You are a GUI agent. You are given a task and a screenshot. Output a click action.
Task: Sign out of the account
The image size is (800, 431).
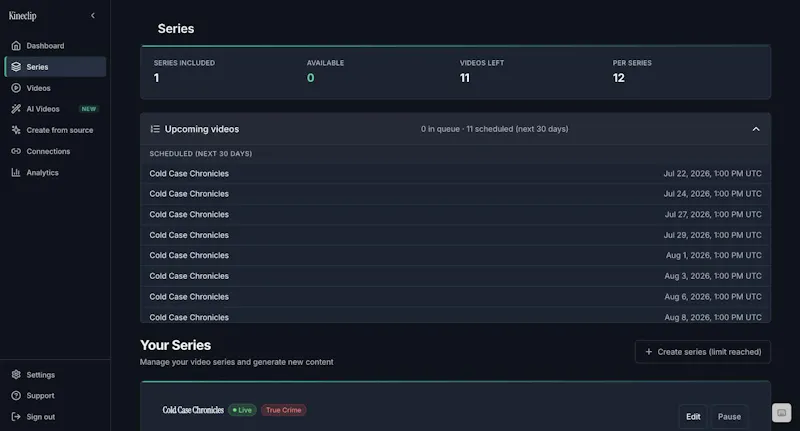coord(56,417)
